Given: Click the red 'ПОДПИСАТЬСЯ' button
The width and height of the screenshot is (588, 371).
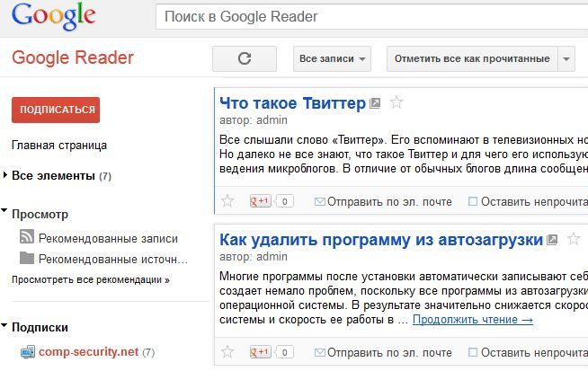Looking at the screenshot, I should (x=56, y=110).
